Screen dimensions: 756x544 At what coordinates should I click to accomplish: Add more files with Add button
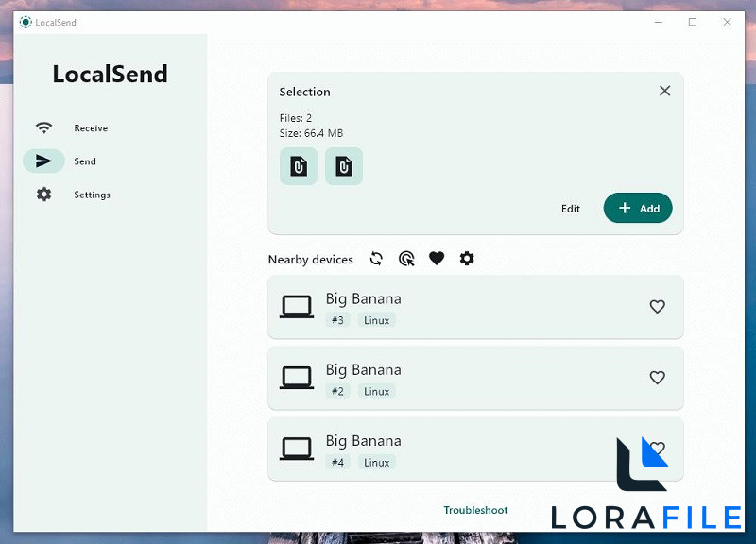(638, 208)
